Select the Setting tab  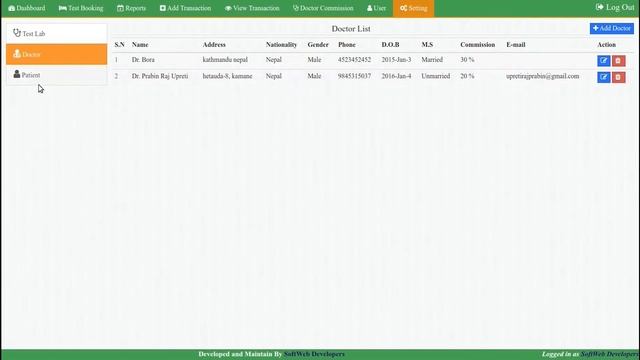413,8
